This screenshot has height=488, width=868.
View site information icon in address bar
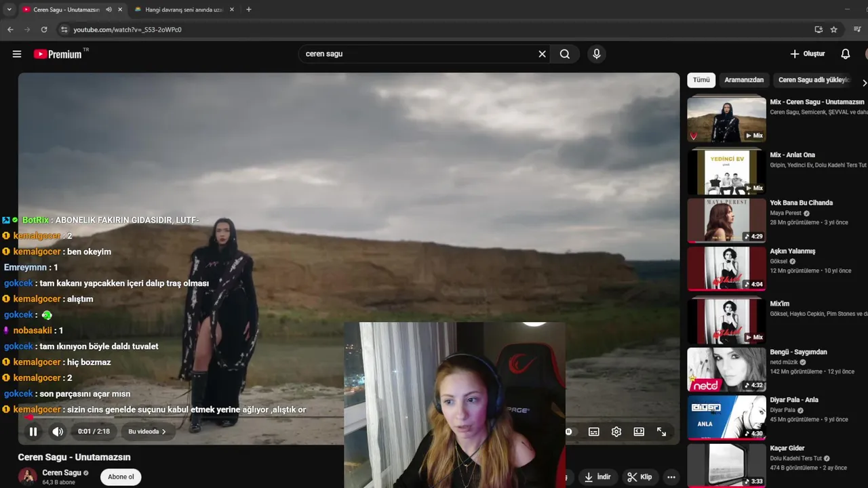point(64,30)
